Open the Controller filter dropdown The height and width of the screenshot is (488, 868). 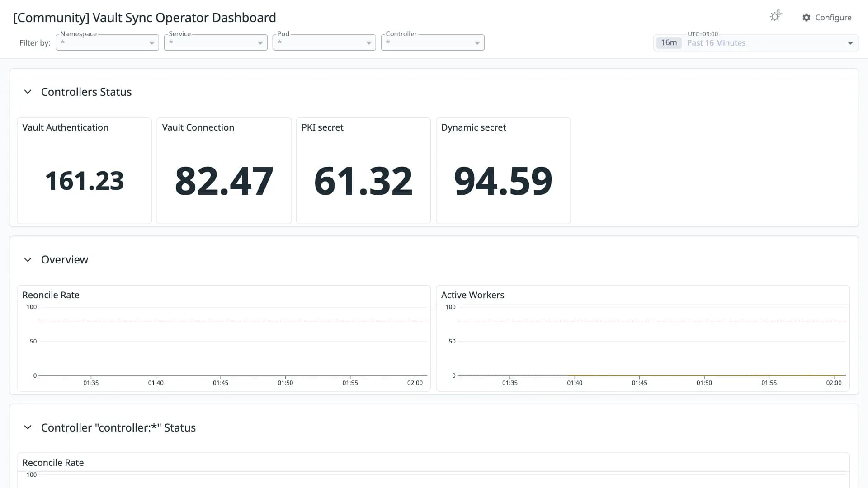433,42
